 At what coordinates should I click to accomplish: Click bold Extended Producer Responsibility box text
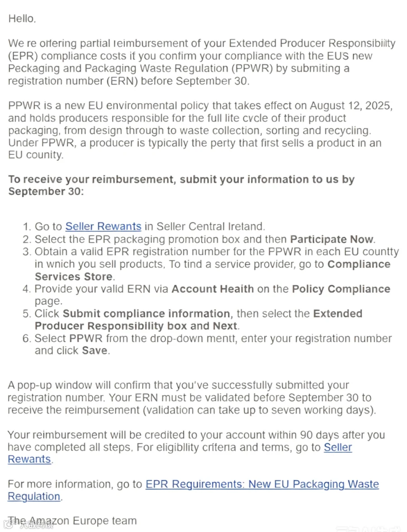click(198, 320)
